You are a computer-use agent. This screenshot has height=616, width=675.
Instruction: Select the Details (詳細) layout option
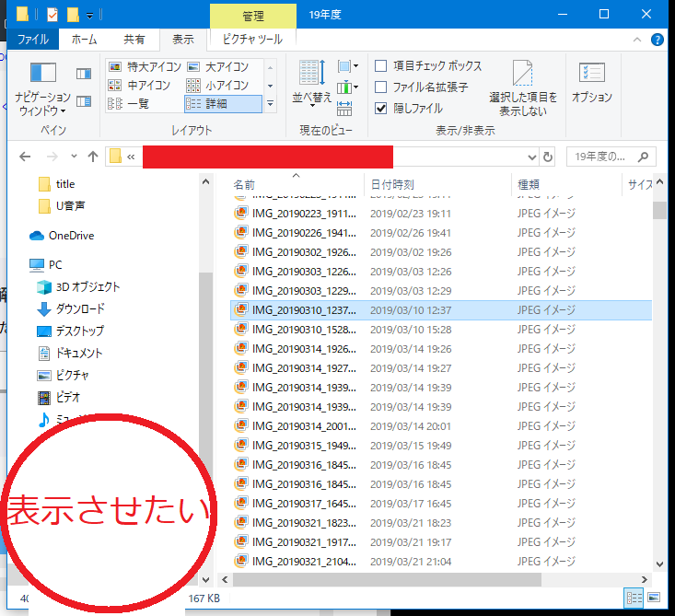[223, 104]
